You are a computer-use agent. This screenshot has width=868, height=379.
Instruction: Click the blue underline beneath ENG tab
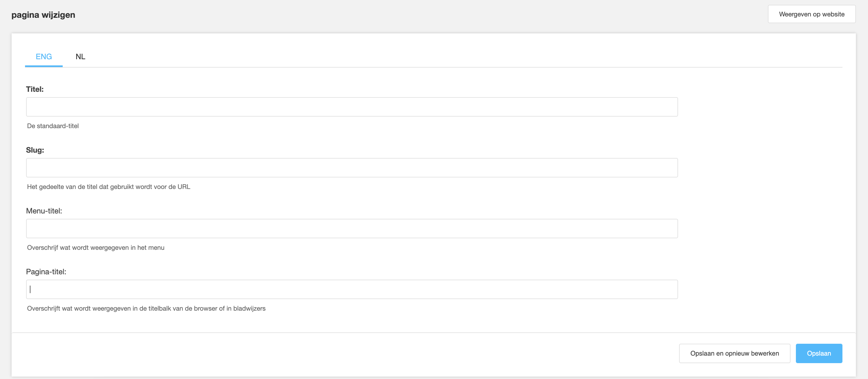pyautogui.click(x=44, y=66)
